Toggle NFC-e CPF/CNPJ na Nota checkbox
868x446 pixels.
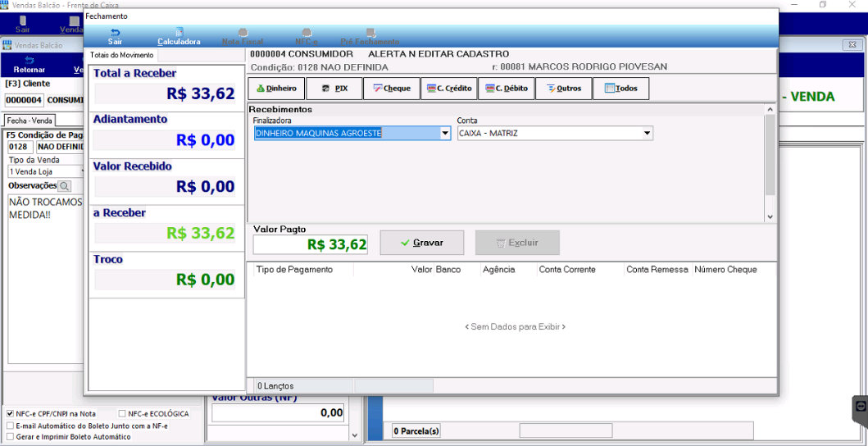11,414
